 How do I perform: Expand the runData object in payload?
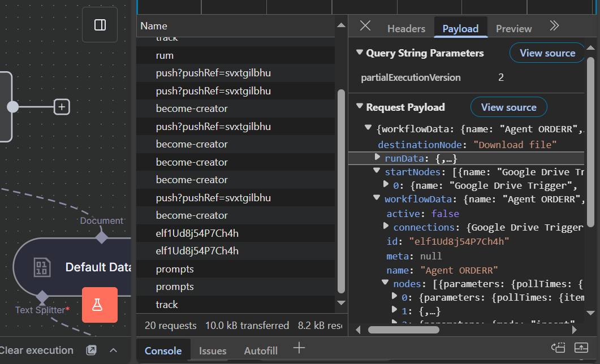378,158
